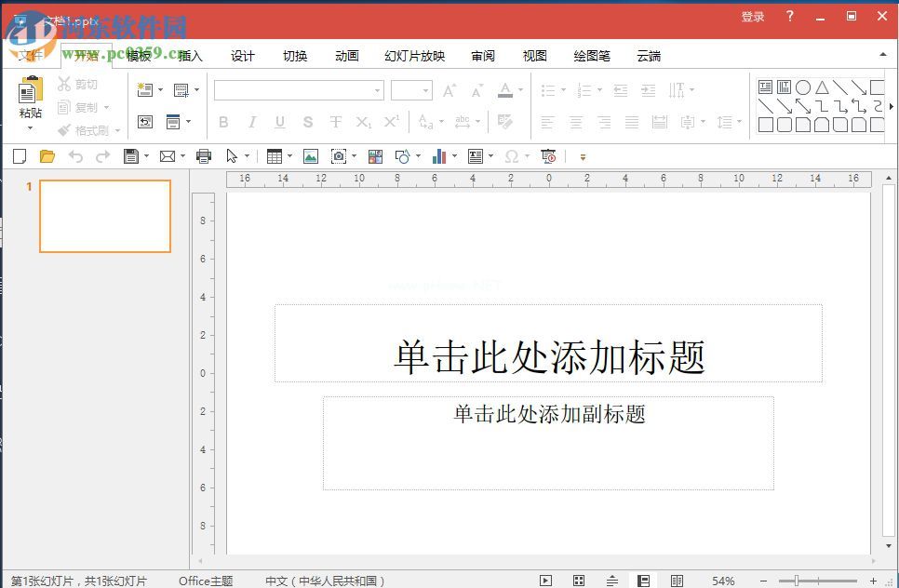Insert a special symbol via the Ω icon

pos(515,155)
